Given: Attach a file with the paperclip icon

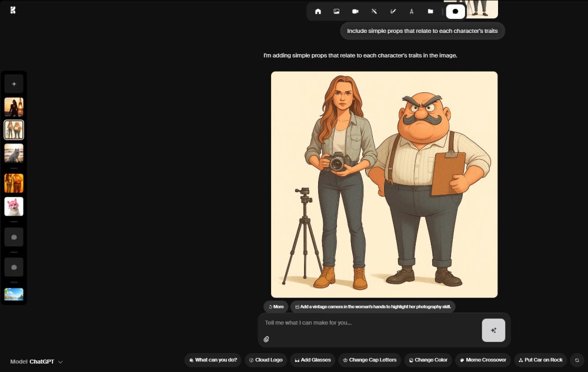Looking at the screenshot, I should (x=266, y=339).
